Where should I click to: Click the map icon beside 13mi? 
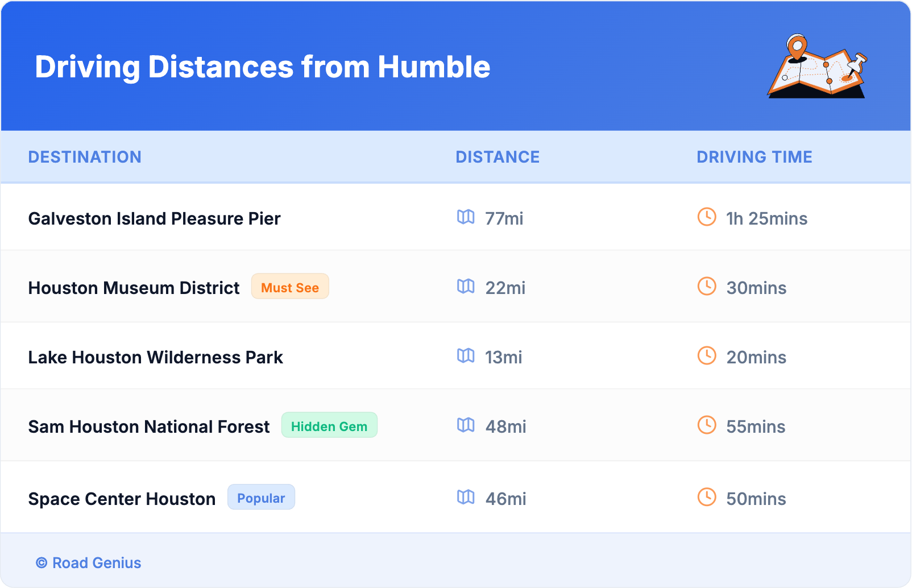(x=466, y=356)
